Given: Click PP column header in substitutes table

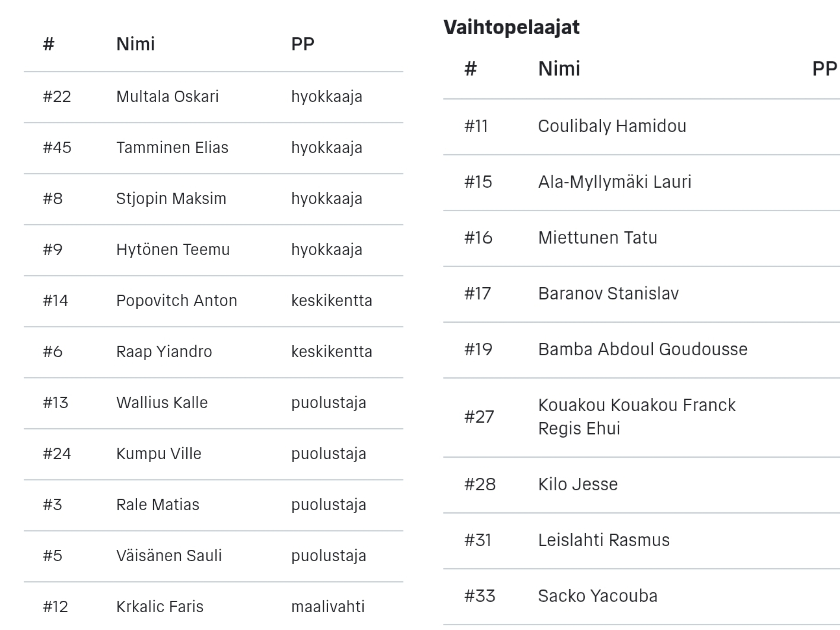Looking at the screenshot, I should [x=824, y=69].
